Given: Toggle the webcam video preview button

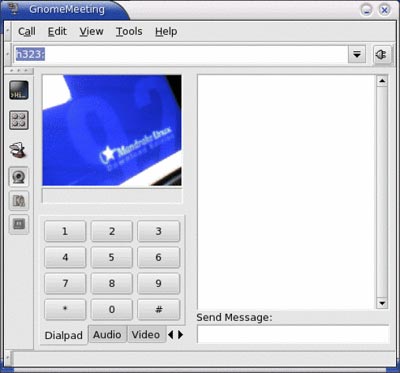Looking at the screenshot, I should (x=19, y=177).
